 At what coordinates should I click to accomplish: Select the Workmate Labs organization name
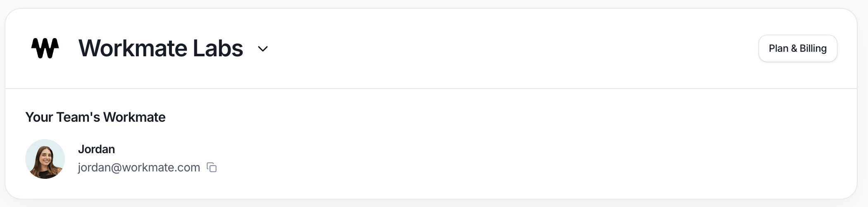[x=161, y=48]
